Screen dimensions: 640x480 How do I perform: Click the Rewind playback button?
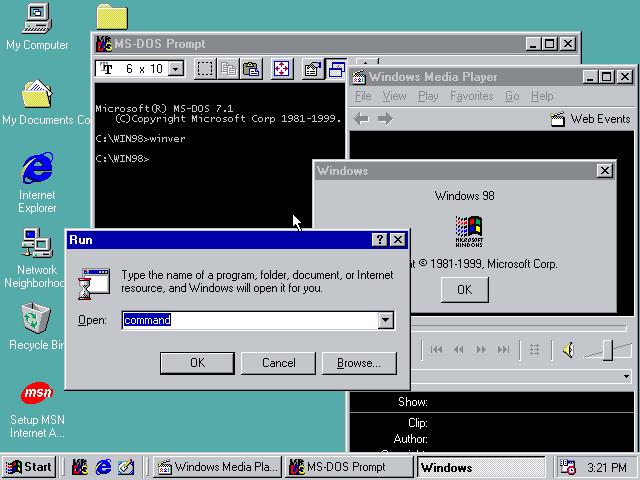459,349
